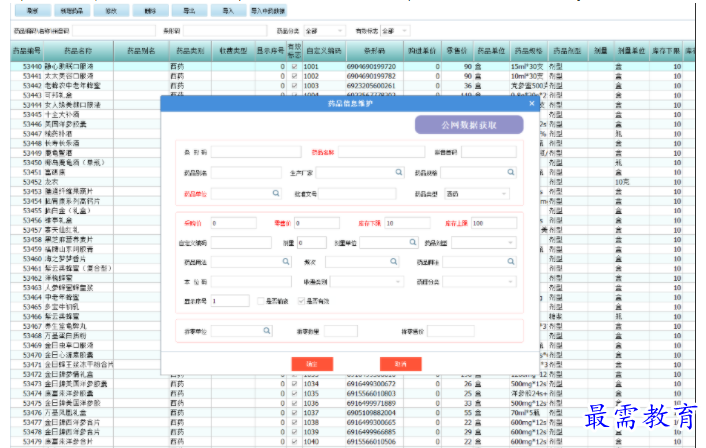Viewport: 706px width, 448px height.
Task: Click the search icon in 生产厂家 field
Action: point(400,172)
